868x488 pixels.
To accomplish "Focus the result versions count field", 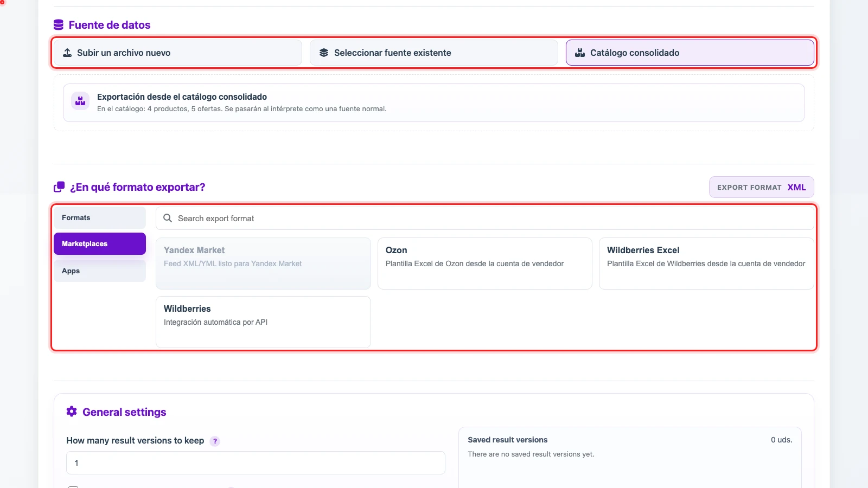I will (x=256, y=463).
